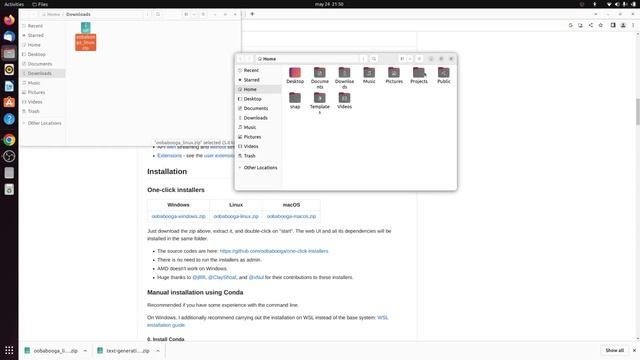Select Starred in Home window sidebar
The height and width of the screenshot is (360, 640).
click(x=258, y=80)
